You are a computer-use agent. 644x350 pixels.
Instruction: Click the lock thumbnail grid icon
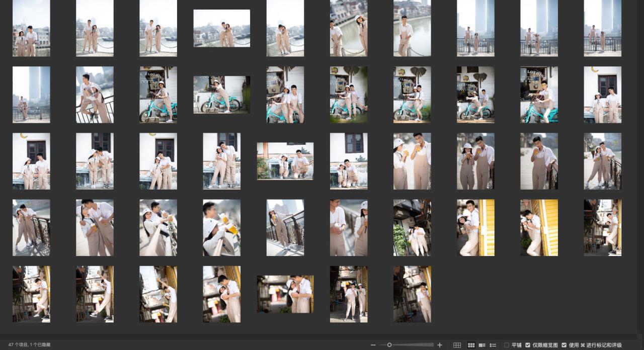pyautogui.click(x=457, y=345)
